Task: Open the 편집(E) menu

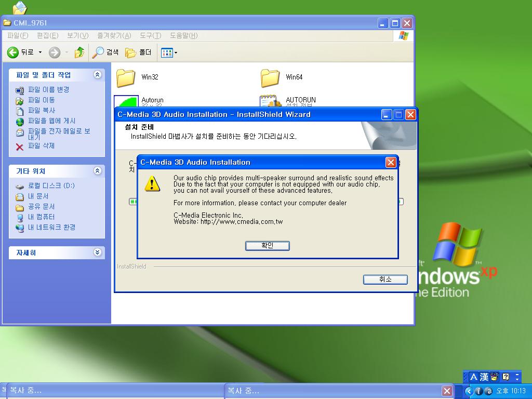Action: (47, 36)
